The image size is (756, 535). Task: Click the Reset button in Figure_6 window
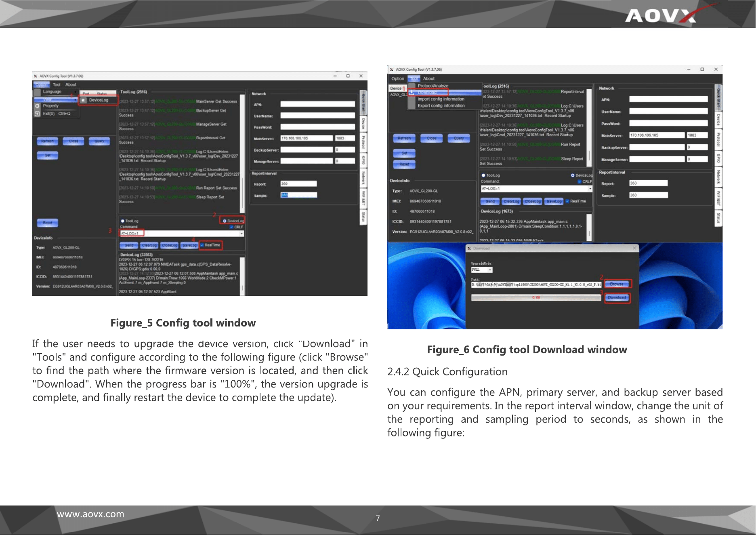click(x=404, y=164)
